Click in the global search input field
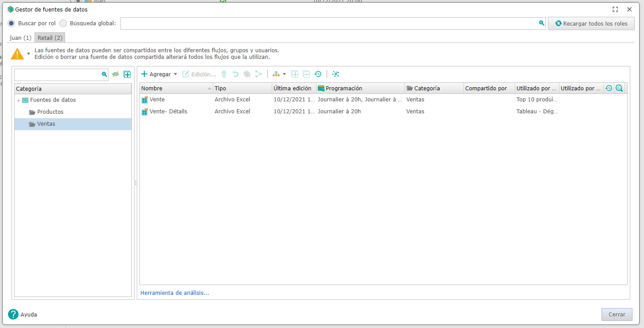Screen dimensions: 644x328 click(x=328, y=23)
